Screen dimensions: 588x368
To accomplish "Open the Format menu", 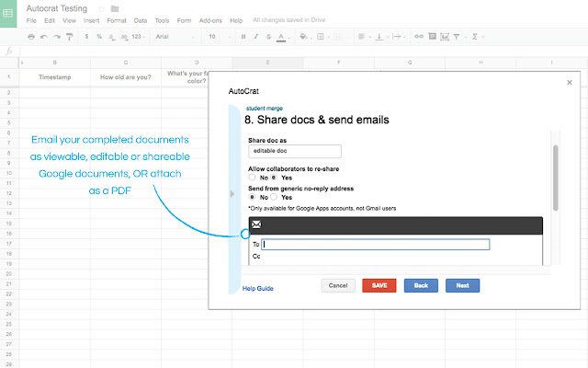I will [x=117, y=20].
